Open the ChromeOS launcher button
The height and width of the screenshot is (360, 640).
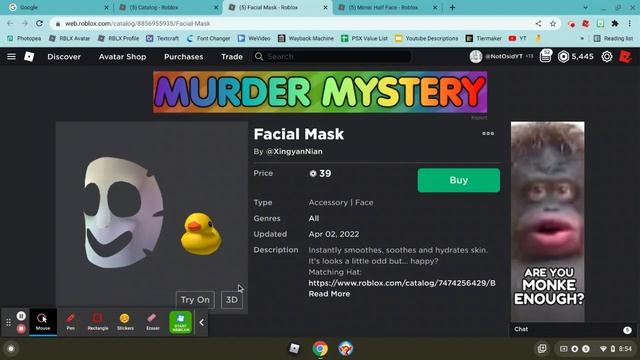pos(11,349)
